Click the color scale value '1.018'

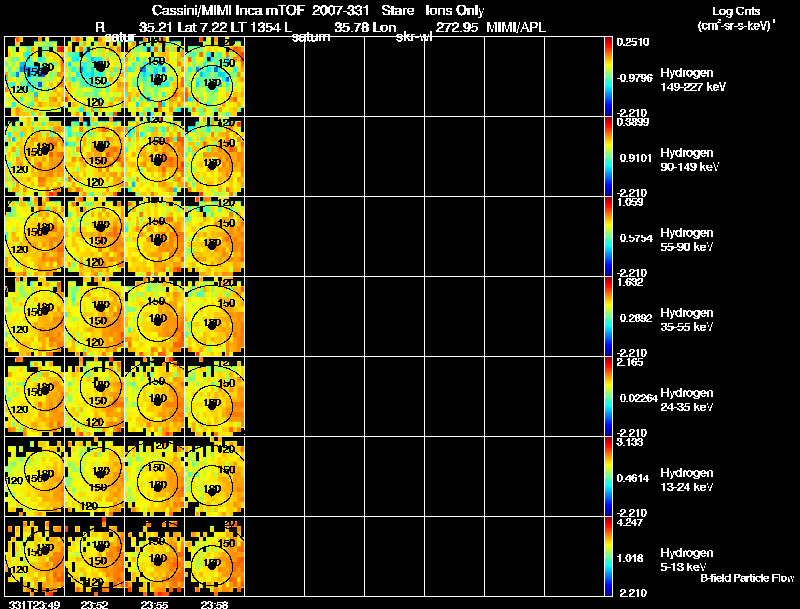click(x=630, y=559)
